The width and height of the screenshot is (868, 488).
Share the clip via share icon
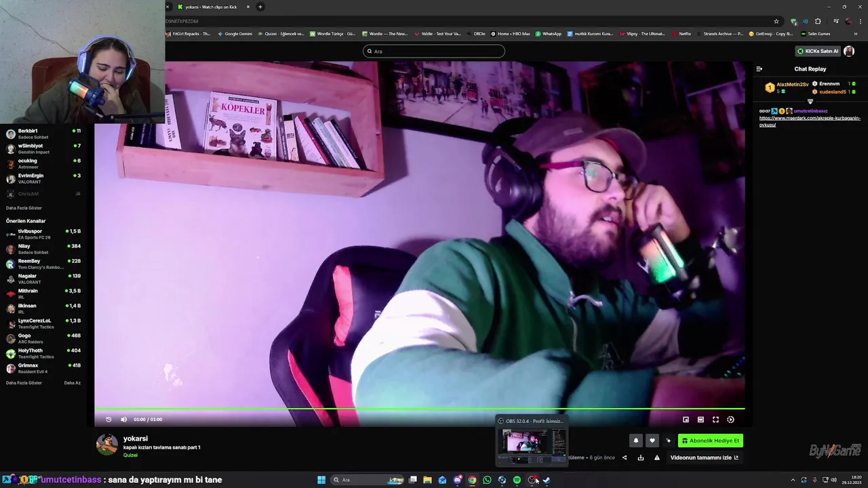[625, 457]
